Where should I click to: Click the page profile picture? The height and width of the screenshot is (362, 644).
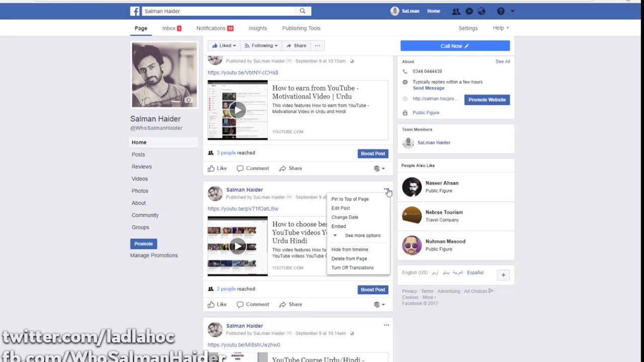pyautogui.click(x=165, y=75)
